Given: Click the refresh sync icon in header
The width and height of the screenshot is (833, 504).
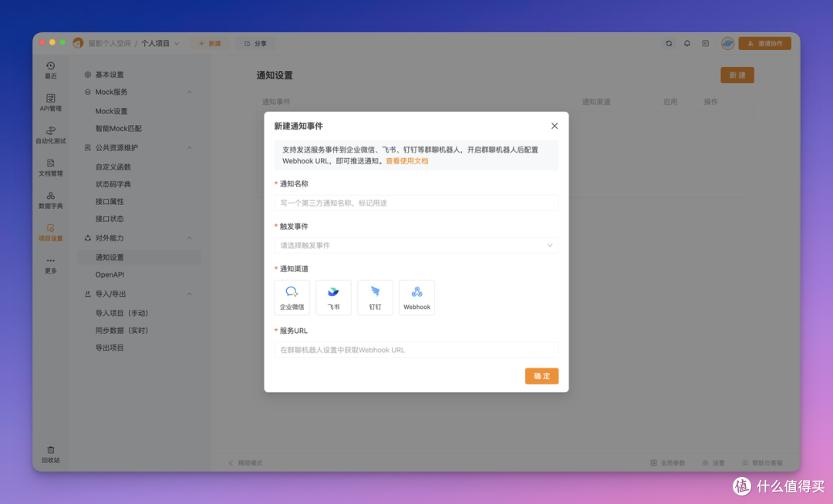Looking at the screenshot, I should click(669, 43).
